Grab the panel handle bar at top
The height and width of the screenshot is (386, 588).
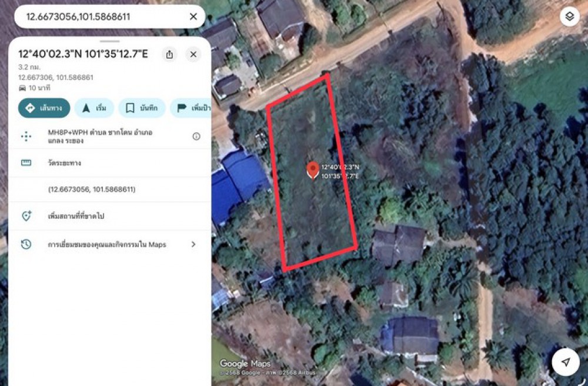pyautogui.click(x=110, y=41)
